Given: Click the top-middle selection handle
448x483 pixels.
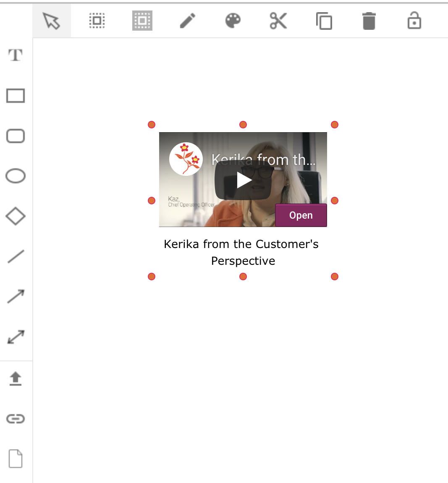Looking at the screenshot, I should click(243, 125).
